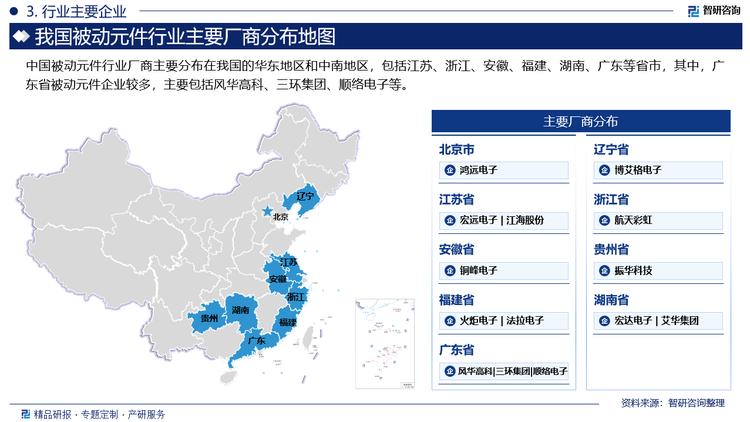Click the 智研咨询 logo icon at top right
750x422 pixels.
[x=694, y=11]
